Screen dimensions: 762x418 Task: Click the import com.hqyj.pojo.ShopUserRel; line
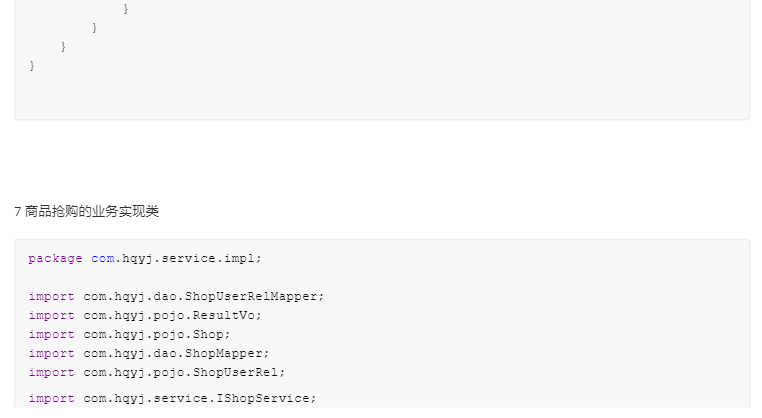(156, 372)
